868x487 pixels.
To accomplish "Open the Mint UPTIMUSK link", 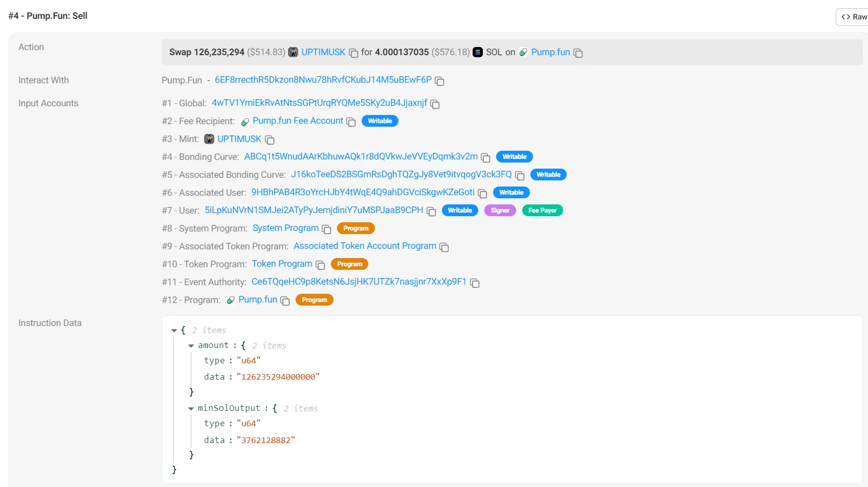I will [239, 139].
